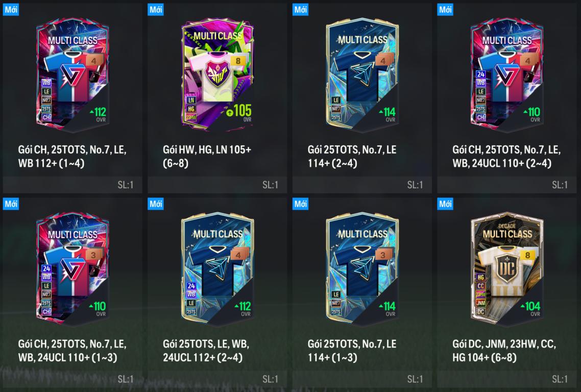
Task: Click SL:1 quantity under the DC 104+ pack
Action: [x=560, y=379]
